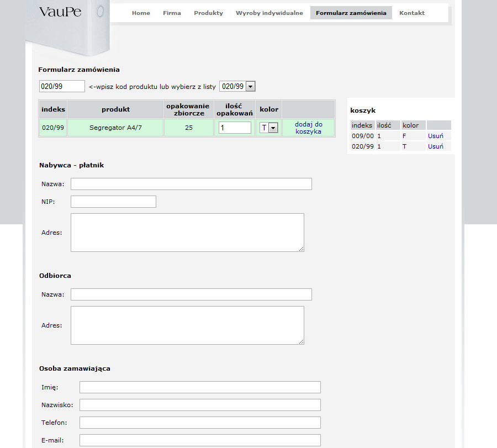Screen dimensions: 497x448
Task: Click the 020/99 indeks table cell
Action: (x=53, y=128)
